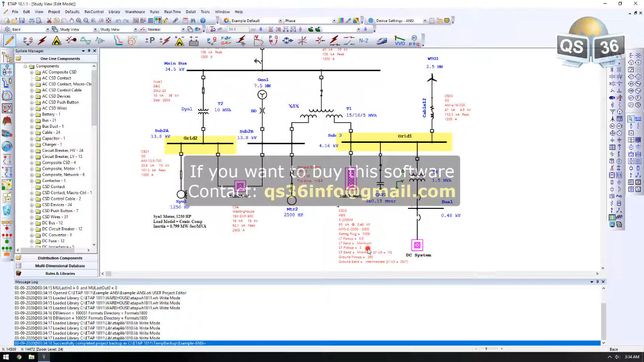Select the Capacitor - 1 tree item
The image size is (644, 362).
pyautogui.click(x=53, y=139)
